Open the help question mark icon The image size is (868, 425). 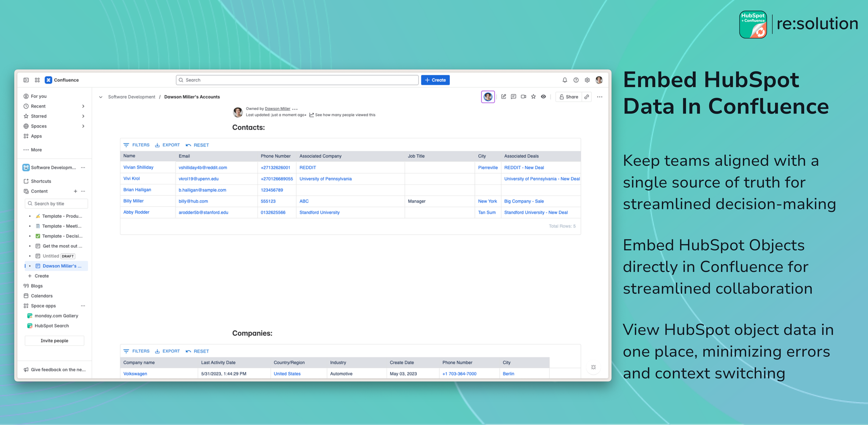[576, 80]
